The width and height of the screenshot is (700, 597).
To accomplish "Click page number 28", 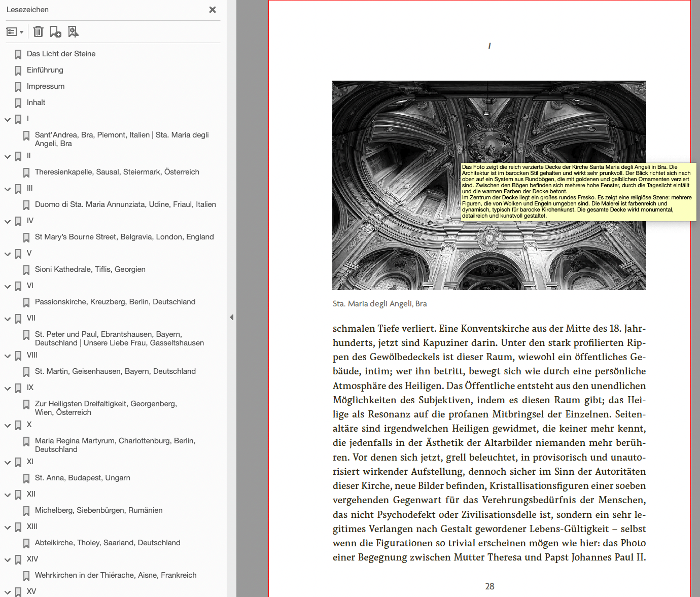I will coord(489,586).
